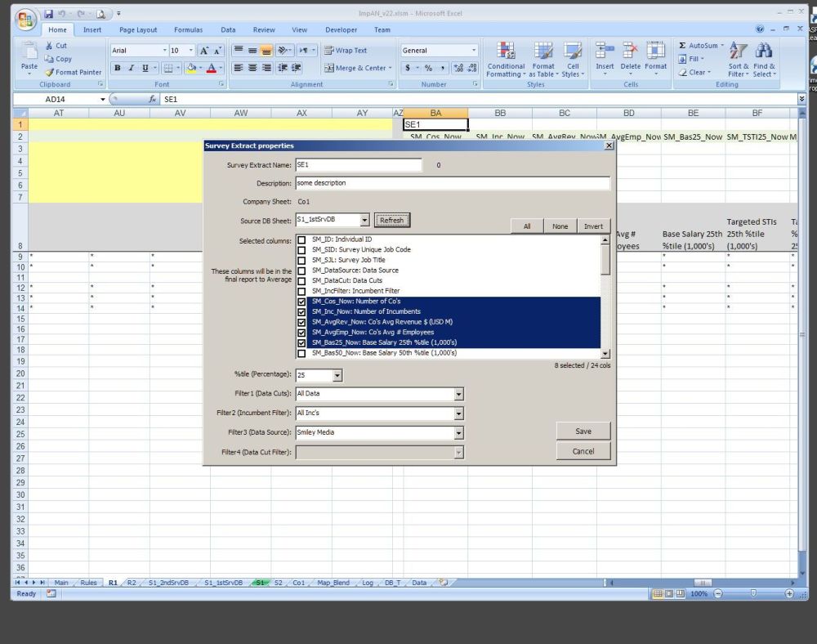This screenshot has height=644, width=817.
Task: Select the Co1 sheet tab
Action: coord(300,583)
